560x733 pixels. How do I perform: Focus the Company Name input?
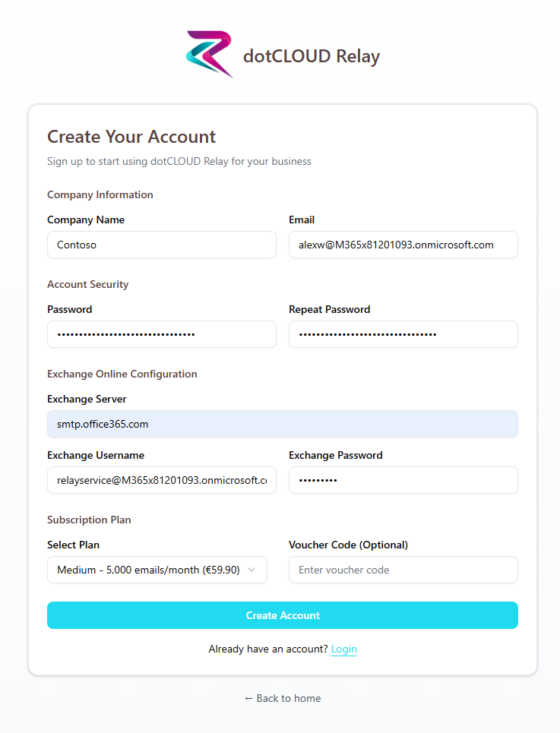point(161,245)
